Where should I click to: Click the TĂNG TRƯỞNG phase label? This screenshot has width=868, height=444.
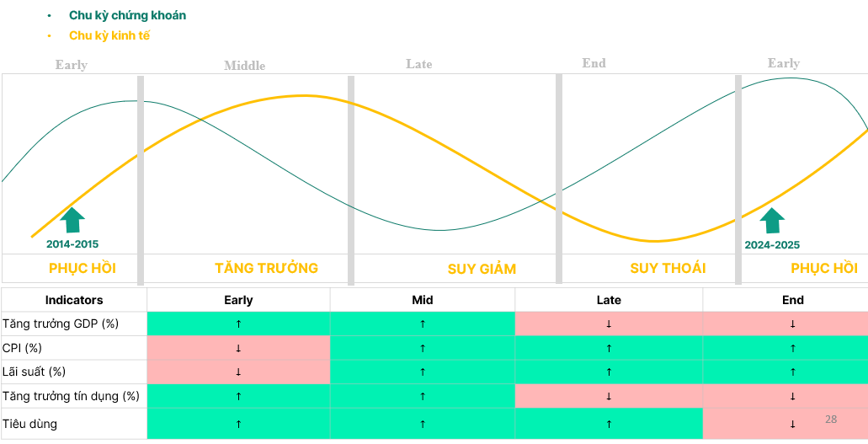pos(266,268)
